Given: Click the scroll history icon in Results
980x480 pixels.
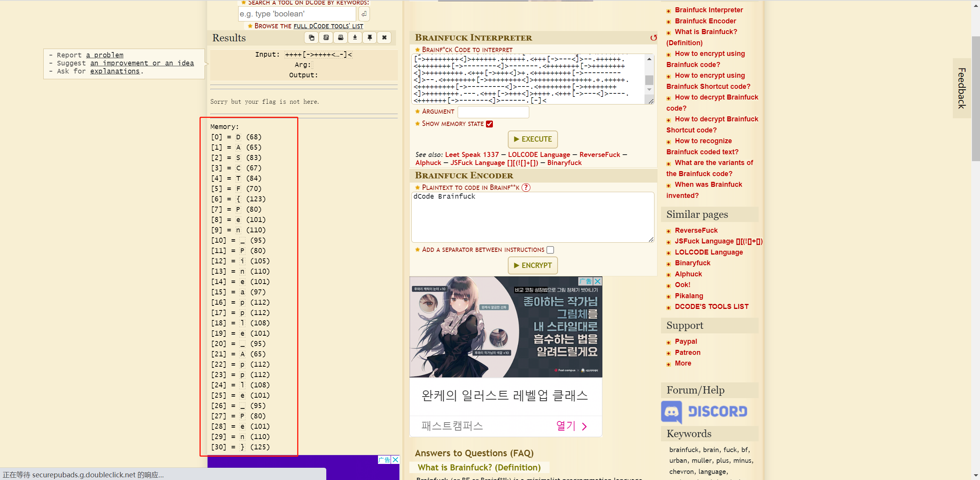Looking at the screenshot, I should 326,38.
